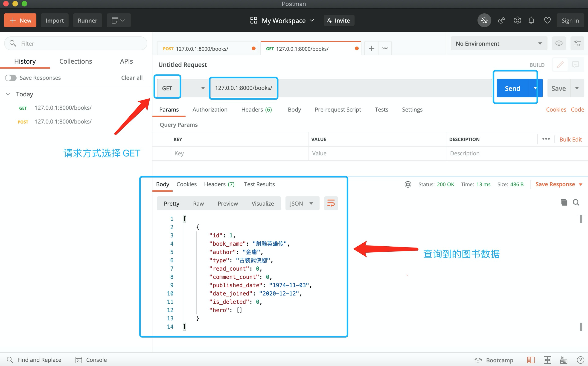588x366 pixels.
Task: Click the single pane view icon
Action: 531,360
